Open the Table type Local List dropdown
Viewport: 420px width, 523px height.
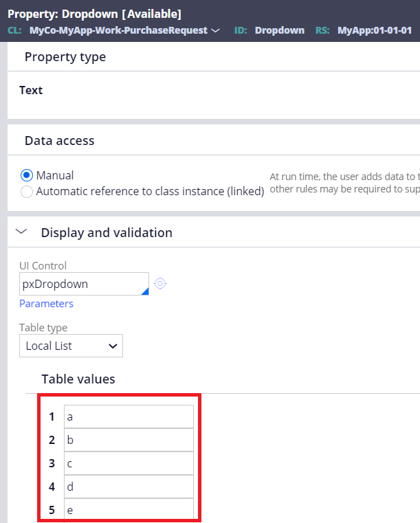click(x=71, y=346)
